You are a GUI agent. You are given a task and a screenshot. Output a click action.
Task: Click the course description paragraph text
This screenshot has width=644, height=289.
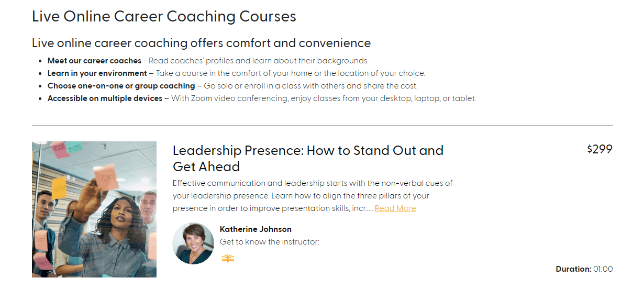[313, 196]
